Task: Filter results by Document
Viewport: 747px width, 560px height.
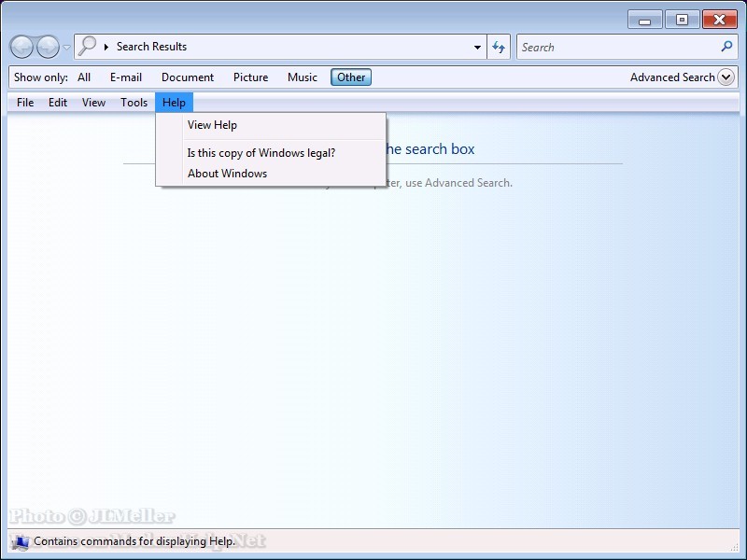Action: 188,77
